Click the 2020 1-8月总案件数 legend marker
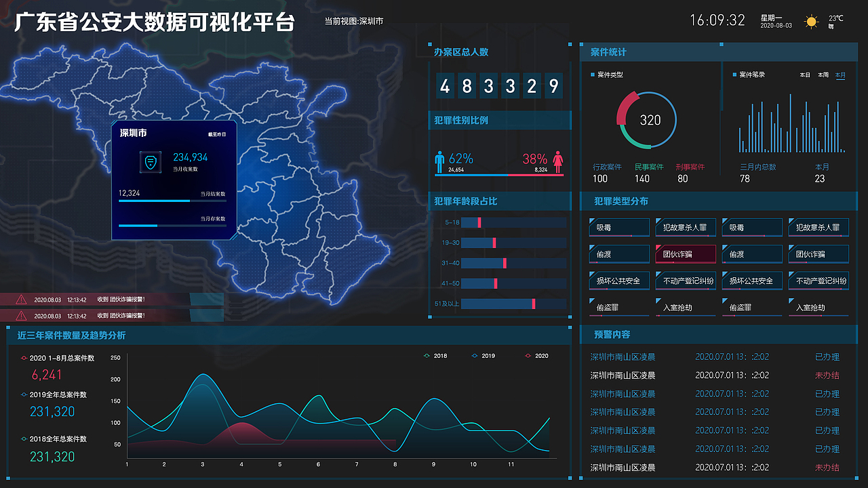868x488 pixels. [x=24, y=358]
